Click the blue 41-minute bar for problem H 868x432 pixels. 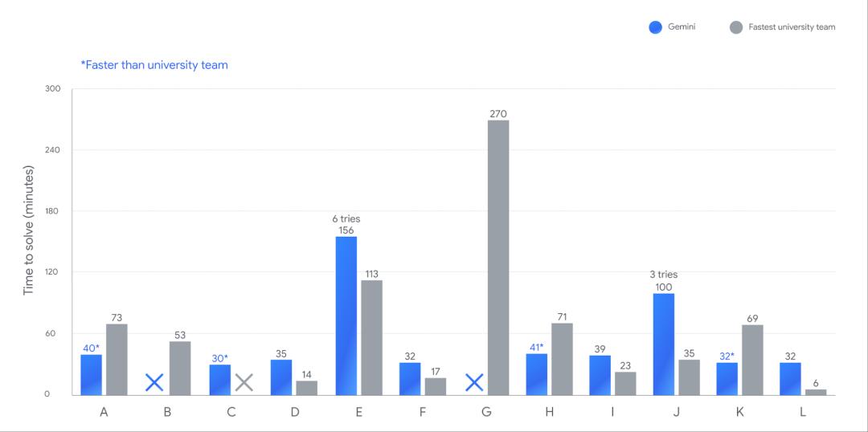tap(536, 374)
